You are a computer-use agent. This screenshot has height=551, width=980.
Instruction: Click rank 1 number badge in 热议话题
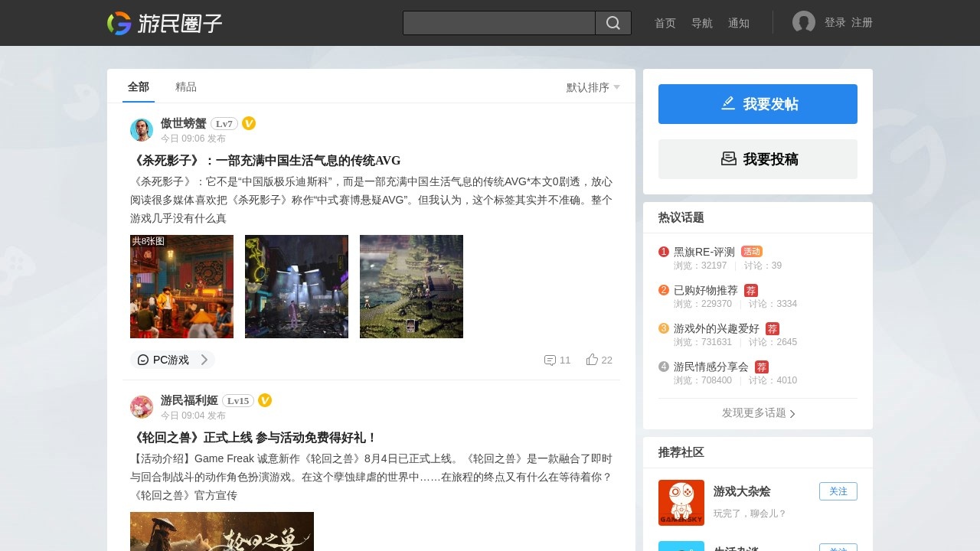click(664, 252)
